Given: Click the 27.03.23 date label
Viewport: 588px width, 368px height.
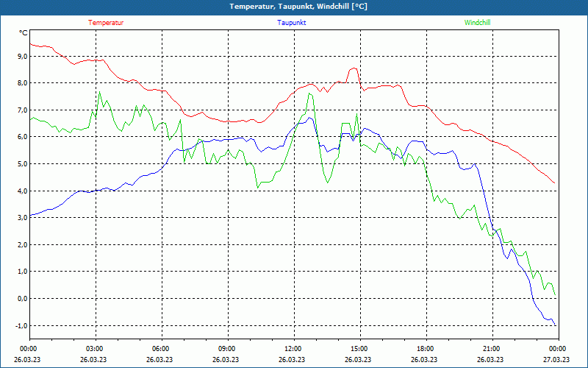Looking at the screenshot, I should [556, 359].
